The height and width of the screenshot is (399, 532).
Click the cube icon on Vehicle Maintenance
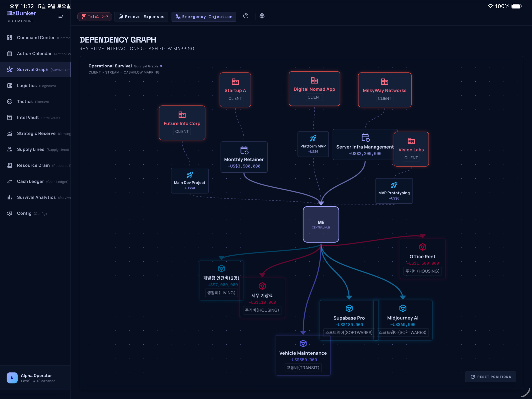click(x=303, y=343)
